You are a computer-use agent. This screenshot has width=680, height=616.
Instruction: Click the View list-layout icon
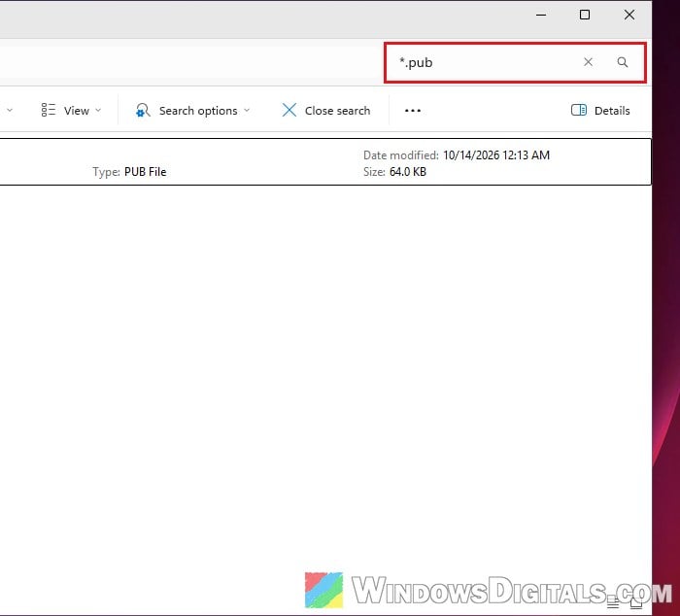(49, 110)
